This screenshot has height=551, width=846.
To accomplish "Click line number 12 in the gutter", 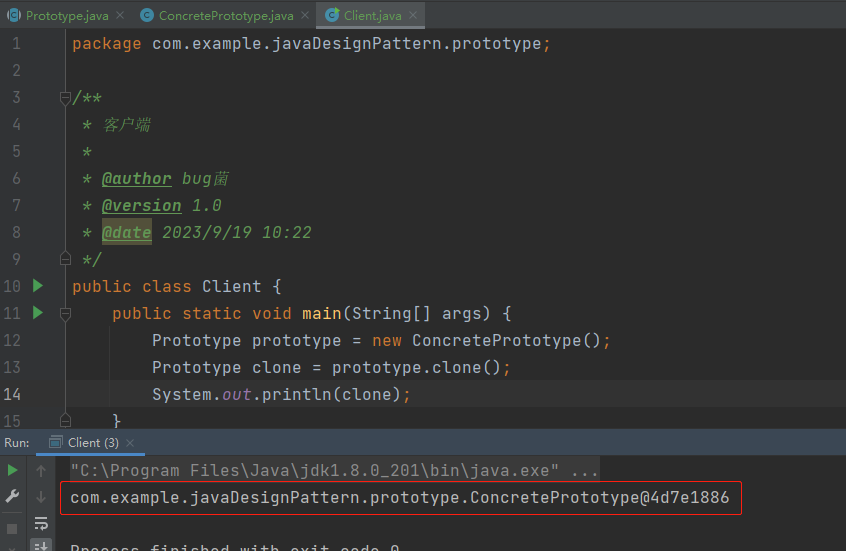I will (x=12, y=341).
